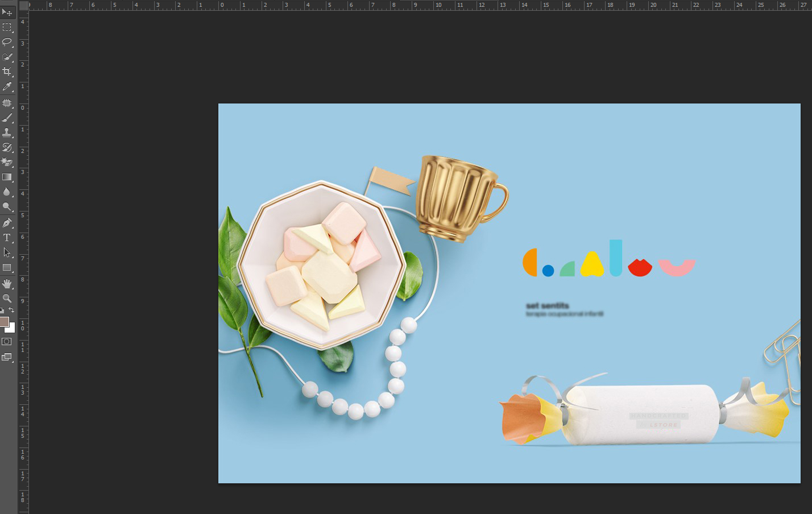Click the ruler origin corner box
The image size is (812, 514).
23,5
